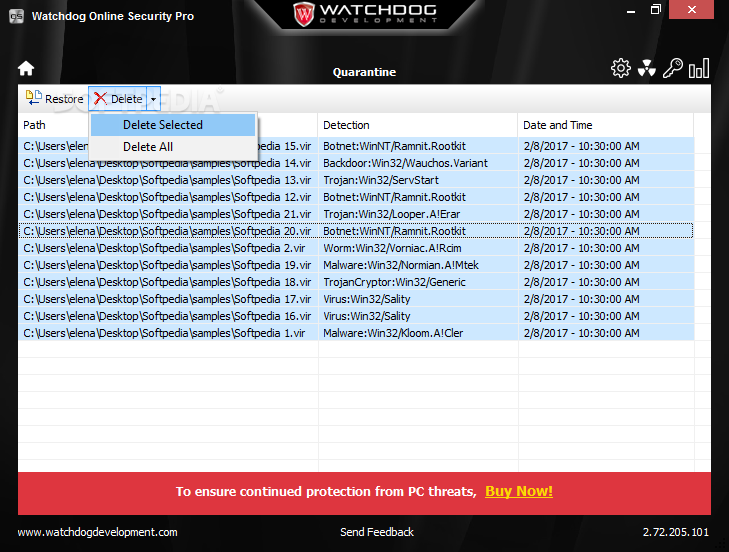Screen dimensions: 729x552
Task: Select the Softpedia 2.vir row
Action: [x=356, y=248]
